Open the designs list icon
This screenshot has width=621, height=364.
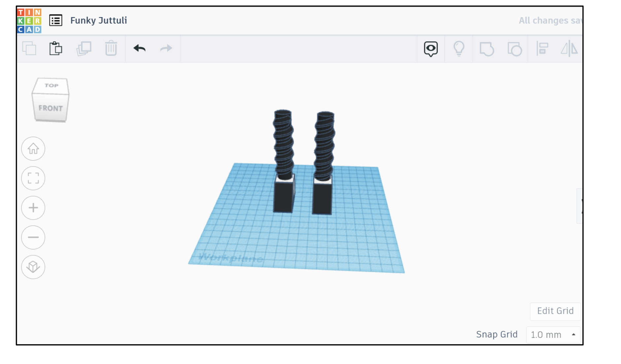click(55, 20)
